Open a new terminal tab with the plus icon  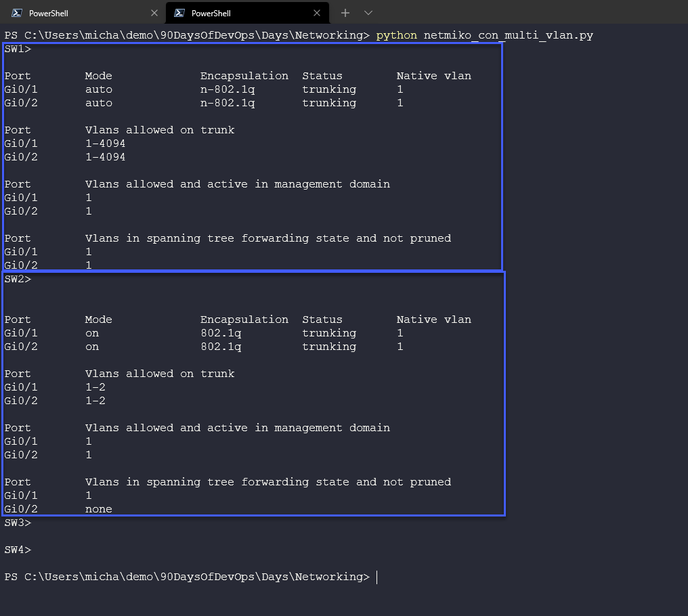click(345, 12)
